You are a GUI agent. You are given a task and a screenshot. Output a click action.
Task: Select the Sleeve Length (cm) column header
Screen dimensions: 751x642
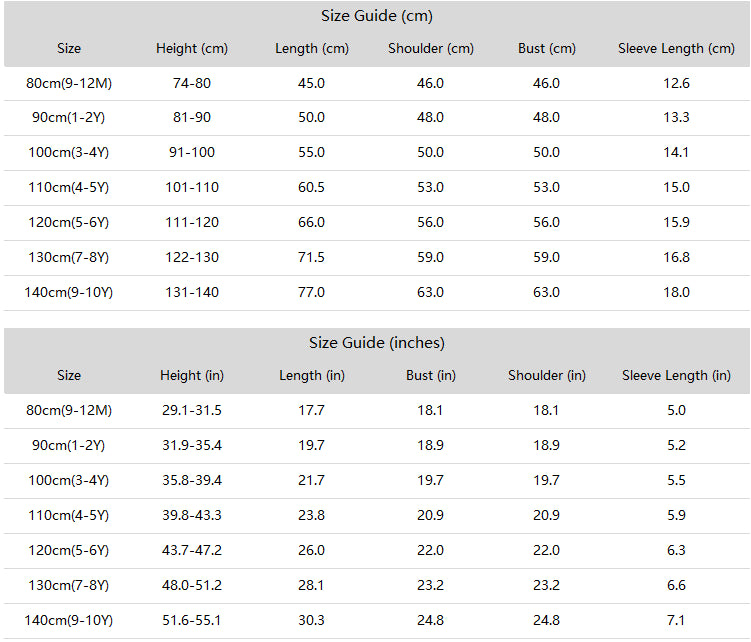pos(676,48)
